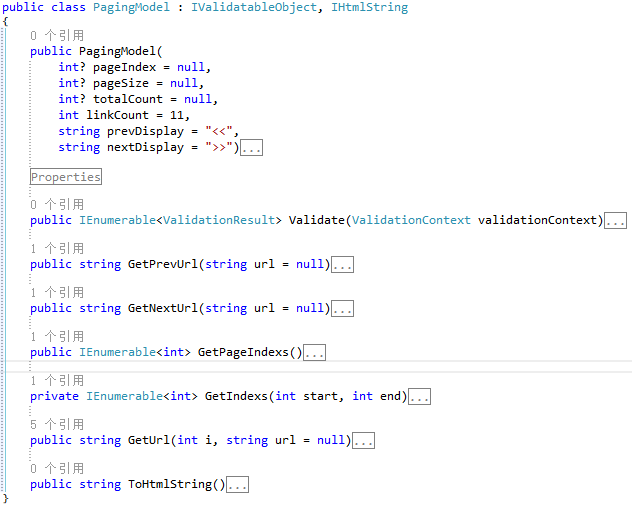Click the IValidatableObject interface name
Screen dimensions: 632x510
click(x=254, y=7)
